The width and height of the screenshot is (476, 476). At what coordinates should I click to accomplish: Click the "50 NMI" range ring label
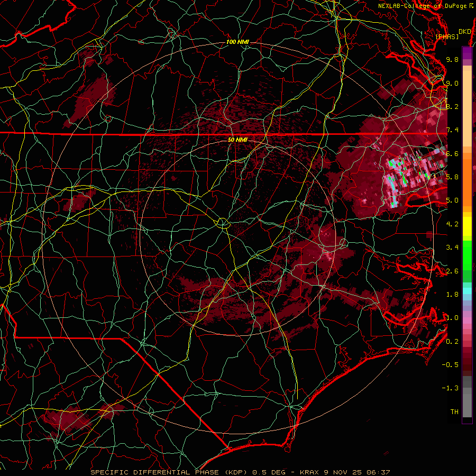[x=237, y=140]
